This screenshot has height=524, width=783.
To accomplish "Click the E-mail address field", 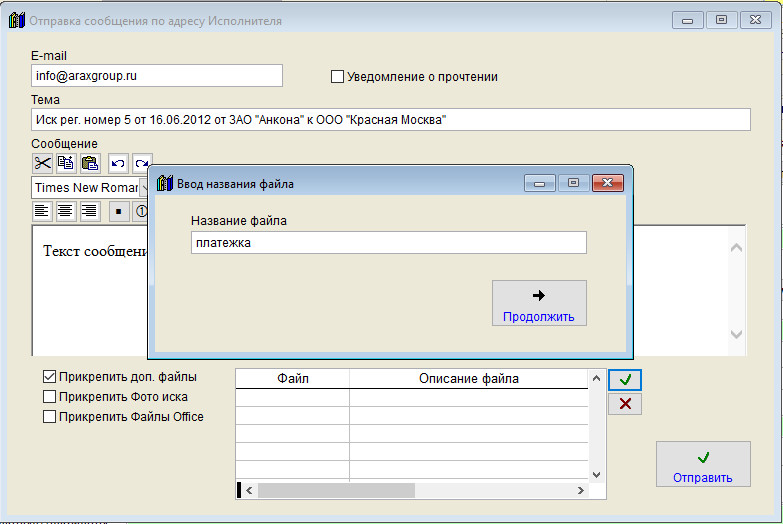I will [157, 75].
